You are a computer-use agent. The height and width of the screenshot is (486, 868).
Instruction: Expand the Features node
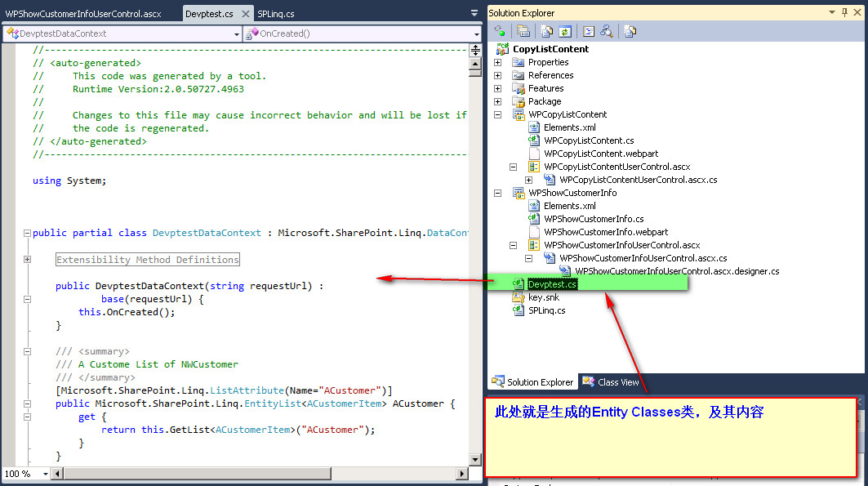pyautogui.click(x=497, y=88)
